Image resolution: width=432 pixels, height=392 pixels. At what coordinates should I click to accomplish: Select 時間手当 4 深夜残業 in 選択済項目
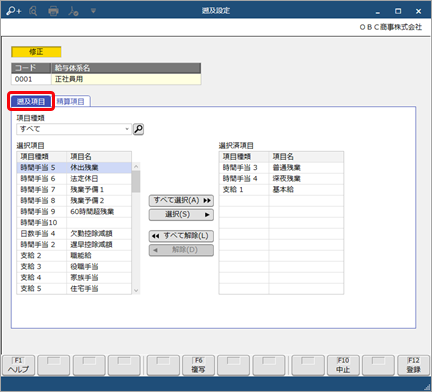(x=281, y=179)
